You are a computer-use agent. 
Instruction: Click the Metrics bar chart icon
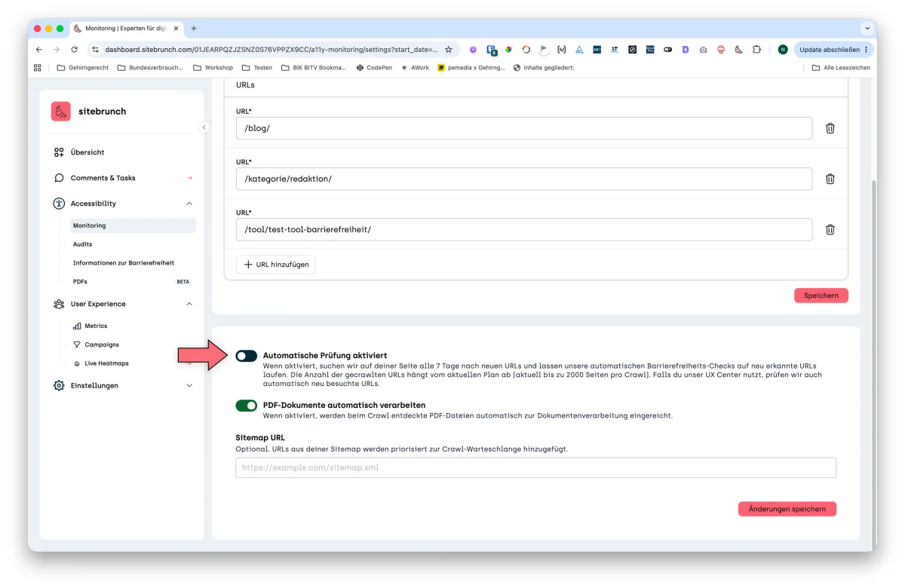click(77, 326)
